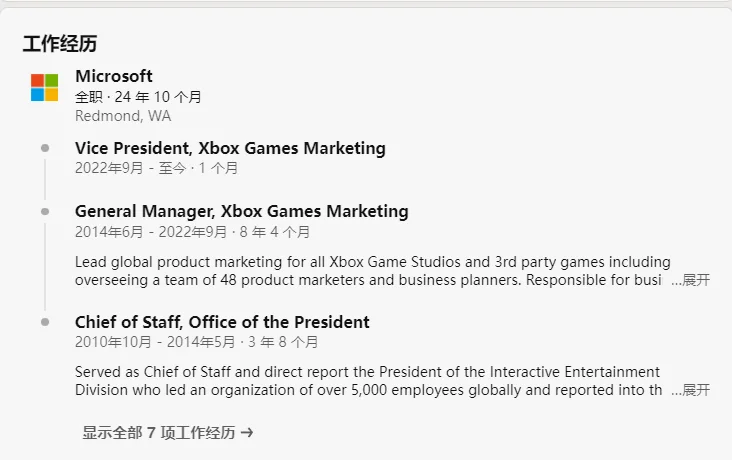Click the Vice President timeline bullet
The image size is (732, 460).
pyautogui.click(x=45, y=148)
